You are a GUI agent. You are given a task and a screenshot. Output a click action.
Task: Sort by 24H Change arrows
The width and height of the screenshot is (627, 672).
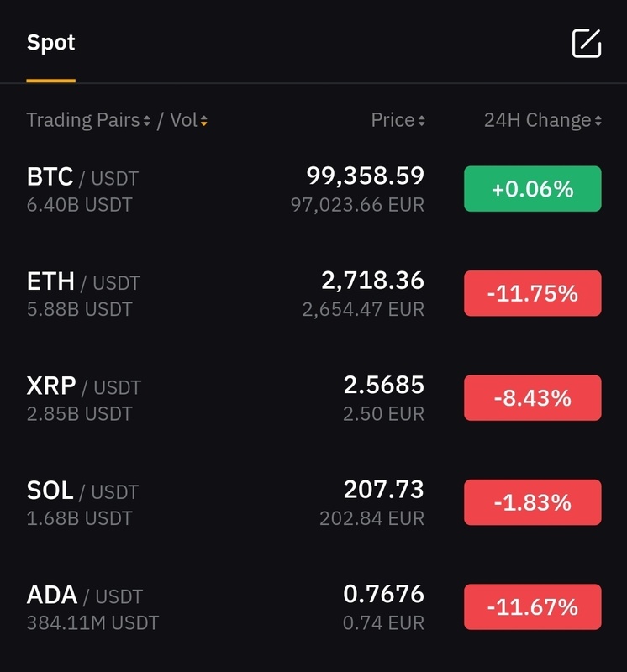coord(598,121)
